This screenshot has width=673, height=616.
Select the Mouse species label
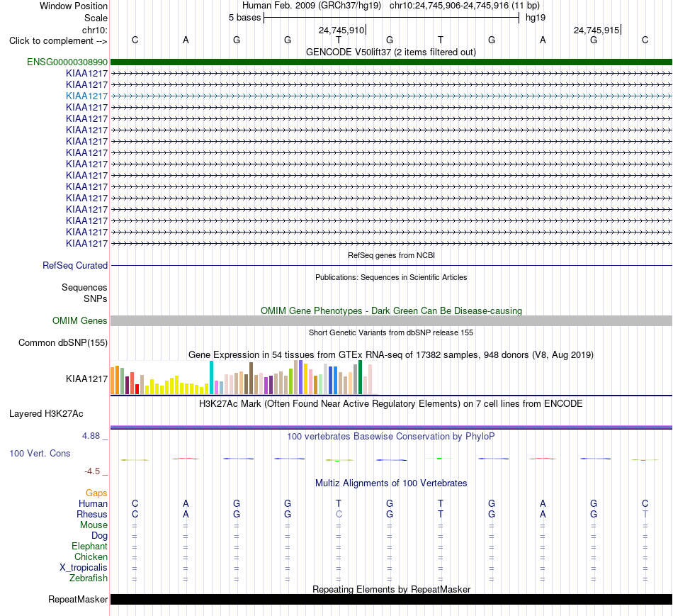point(94,525)
